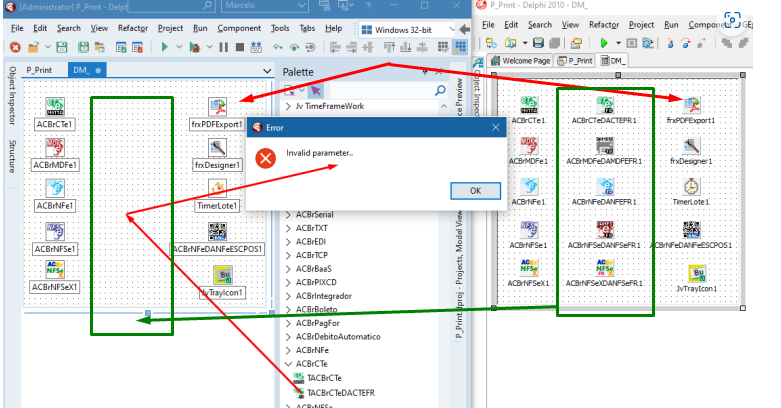
Task: Select JvTrayIcon1 component in left designer
Action: (223, 275)
